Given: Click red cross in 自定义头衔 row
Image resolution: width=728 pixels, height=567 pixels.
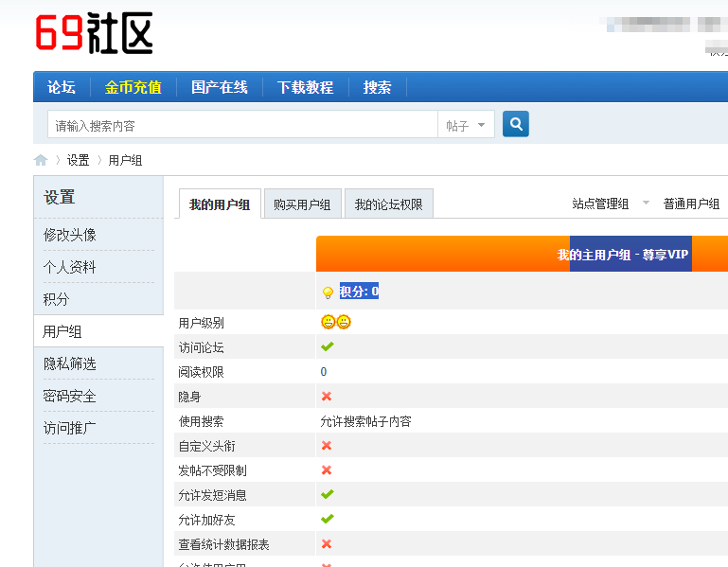Looking at the screenshot, I should pos(327,445).
